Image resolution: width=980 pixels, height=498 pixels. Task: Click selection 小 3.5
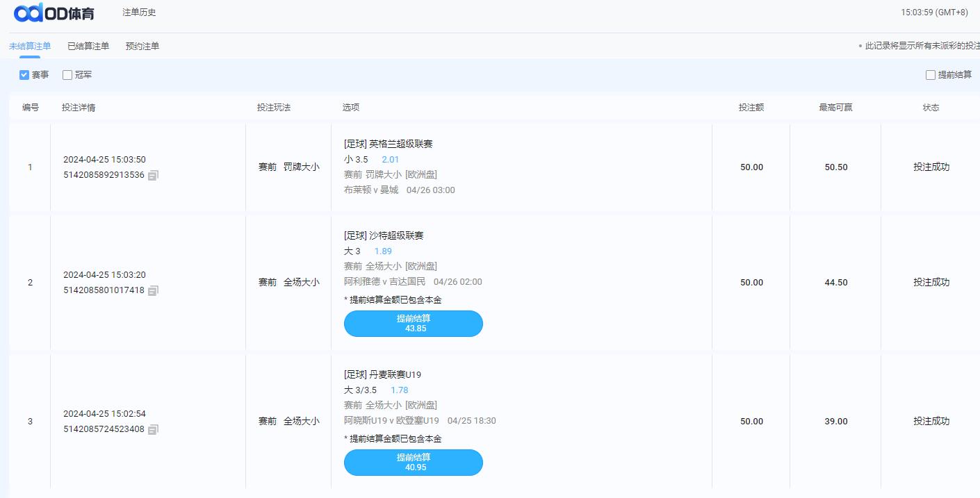click(356, 159)
